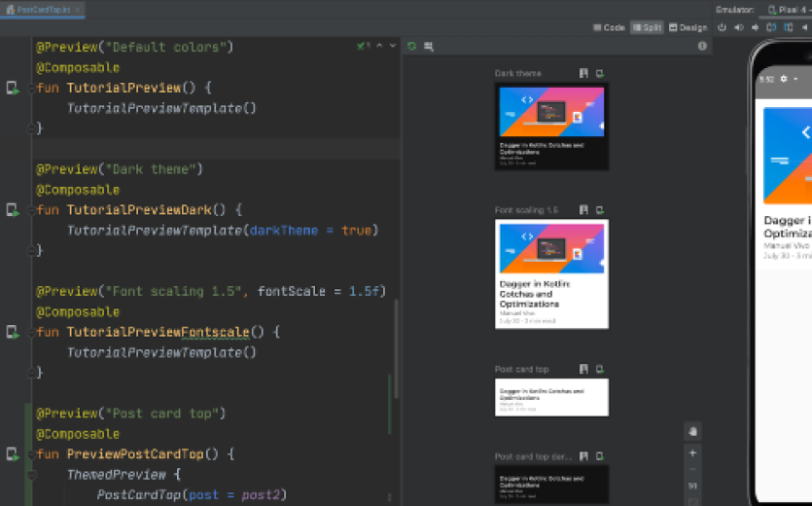Open the preview issues warning indicator

click(x=702, y=46)
